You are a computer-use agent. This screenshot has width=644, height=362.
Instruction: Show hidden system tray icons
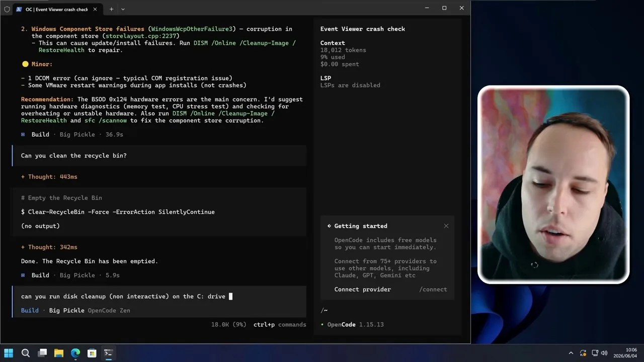tap(571, 353)
